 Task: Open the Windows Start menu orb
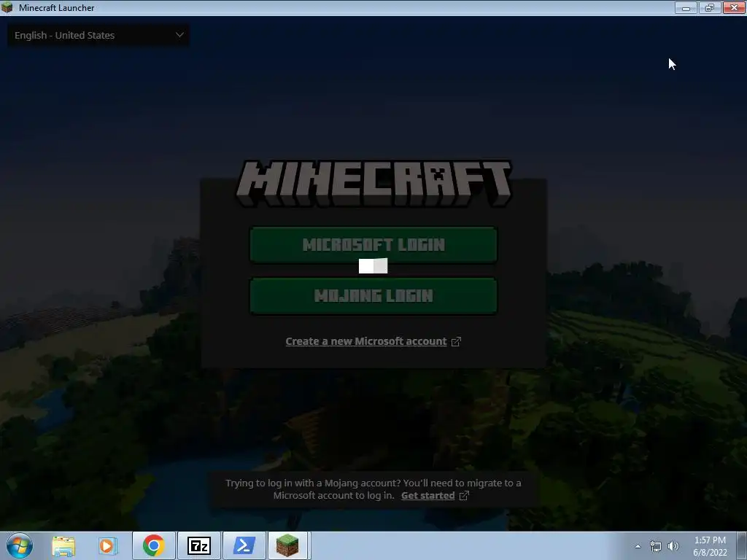pos(20,545)
